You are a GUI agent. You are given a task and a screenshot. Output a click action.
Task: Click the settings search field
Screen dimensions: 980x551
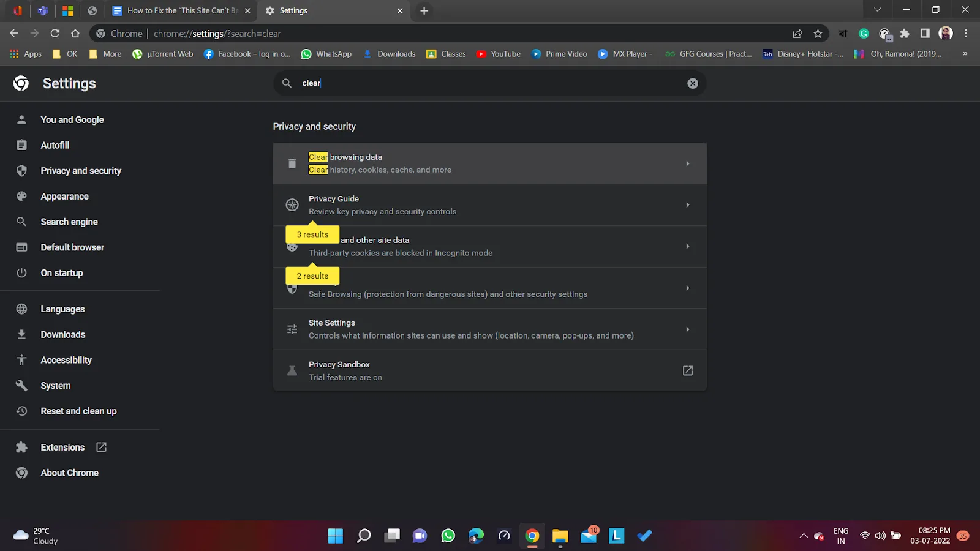[489, 83]
